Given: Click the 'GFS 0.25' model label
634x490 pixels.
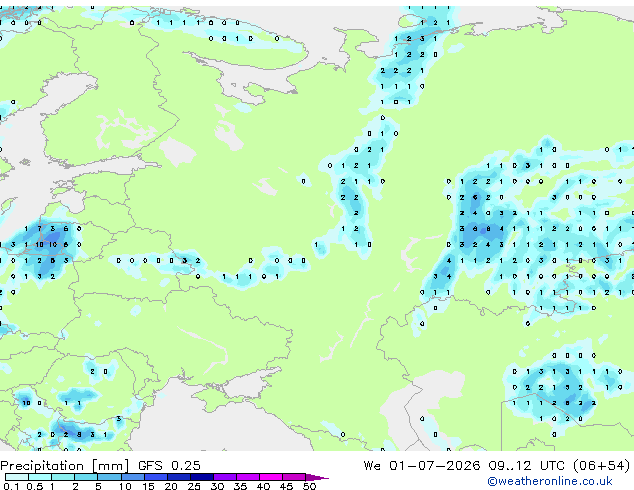Looking at the screenshot, I should point(169,466).
